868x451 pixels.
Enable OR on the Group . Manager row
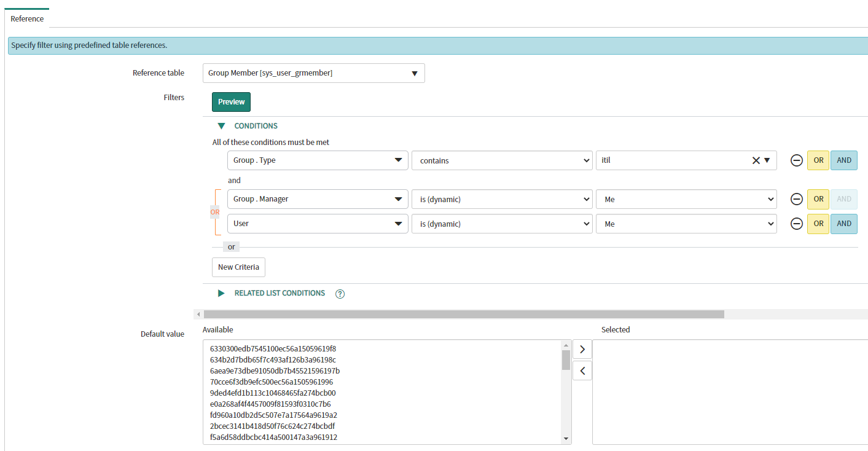coord(819,199)
